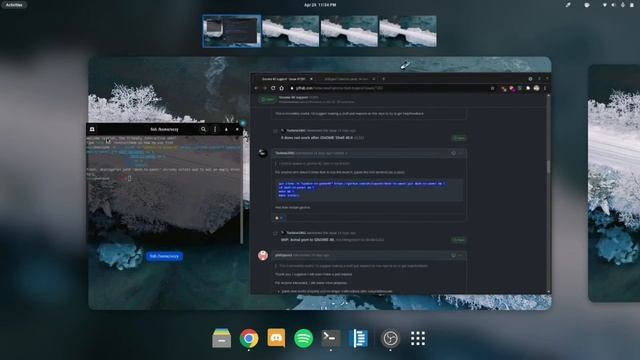Viewport: 640px width, 360px height.
Task: Click Chrome home button
Action: click(x=282, y=88)
